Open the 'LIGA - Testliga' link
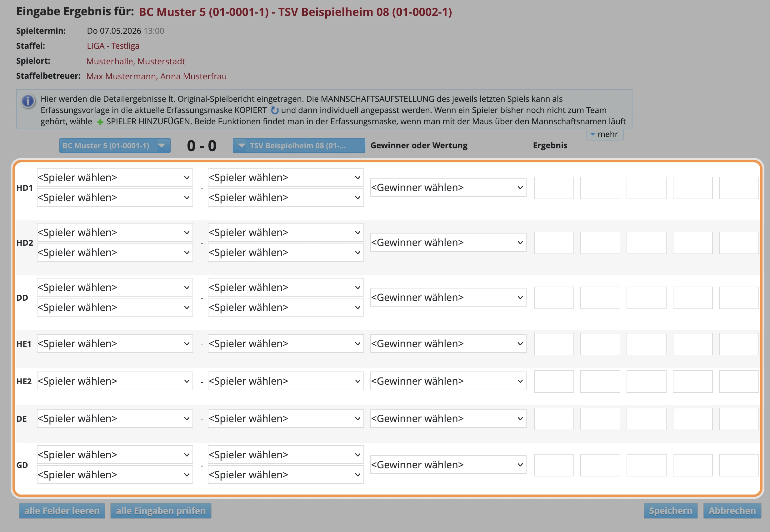Viewport: 770px width, 532px height. [x=113, y=46]
